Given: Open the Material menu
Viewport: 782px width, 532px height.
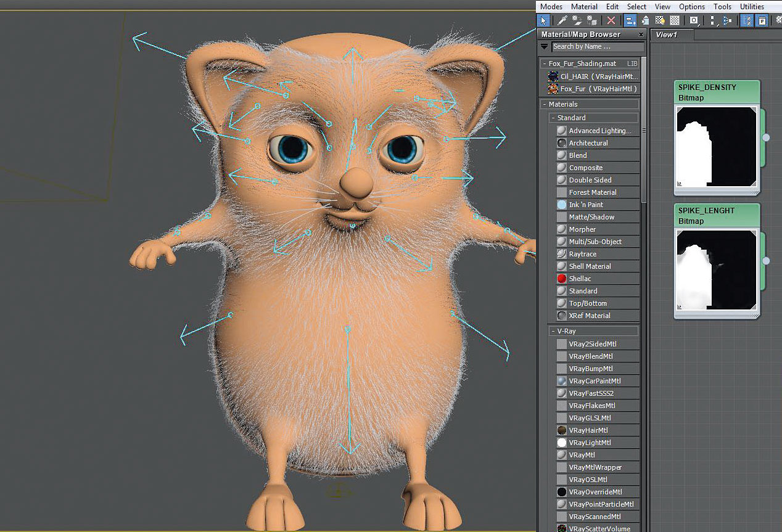Looking at the screenshot, I should point(584,7).
